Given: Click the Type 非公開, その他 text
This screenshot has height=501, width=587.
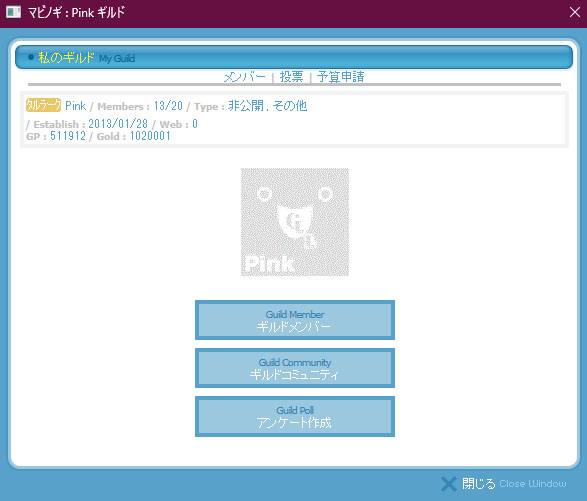Looking at the screenshot, I should (x=268, y=106).
